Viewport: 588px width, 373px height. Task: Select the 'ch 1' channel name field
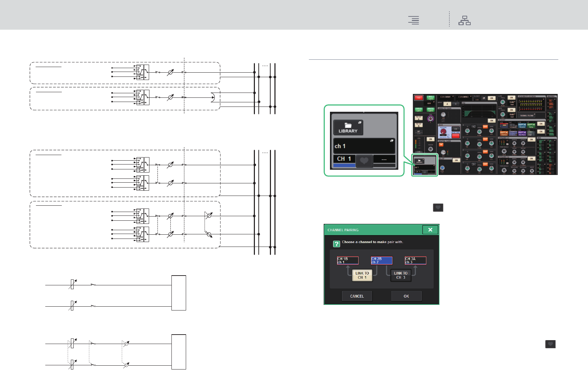[x=364, y=146]
